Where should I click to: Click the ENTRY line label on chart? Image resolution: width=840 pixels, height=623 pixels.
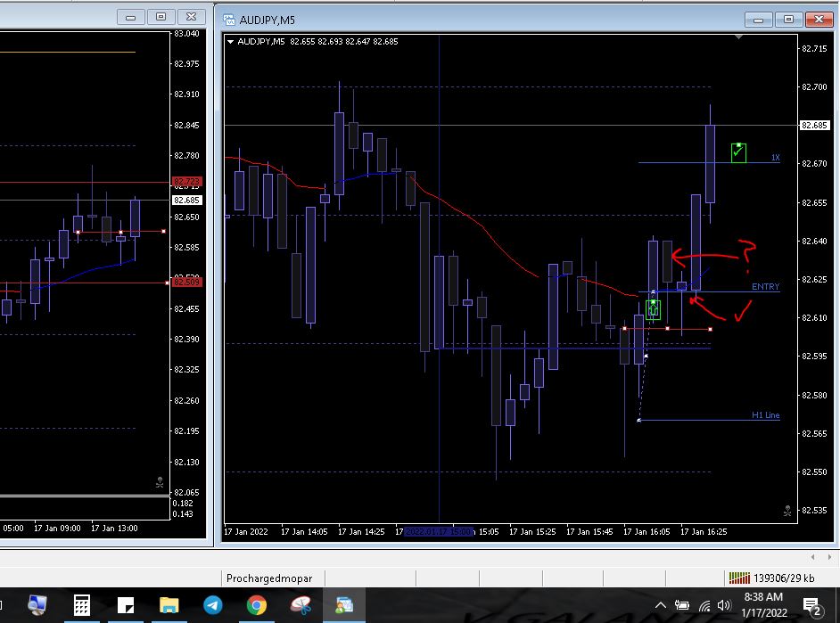(765, 286)
